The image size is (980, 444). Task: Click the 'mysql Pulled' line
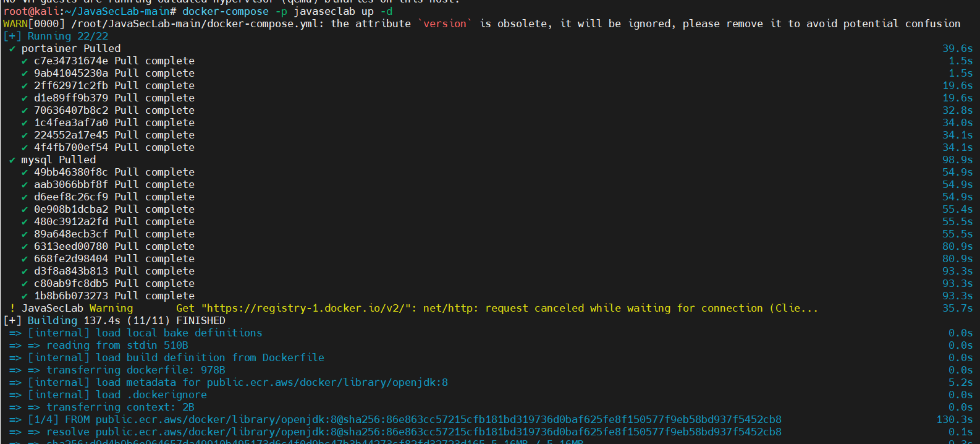pos(59,160)
